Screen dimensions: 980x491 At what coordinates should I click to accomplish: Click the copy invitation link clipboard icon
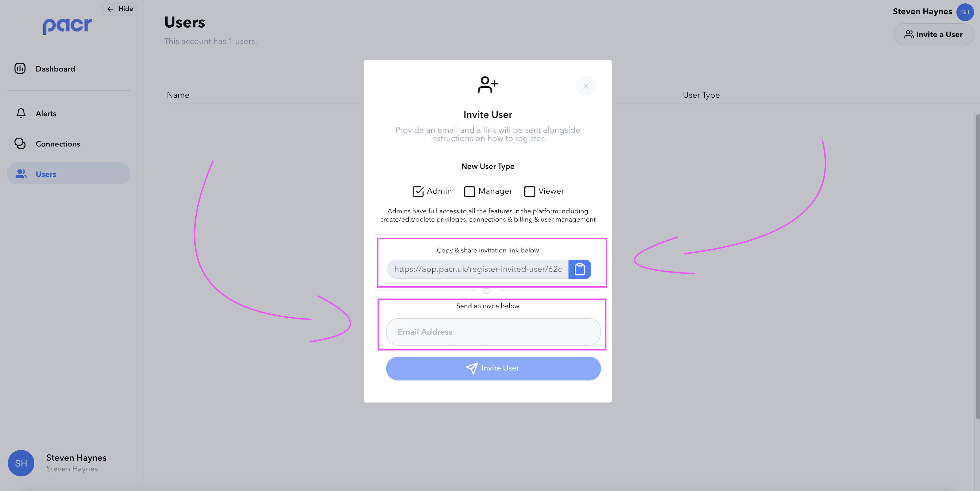579,269
